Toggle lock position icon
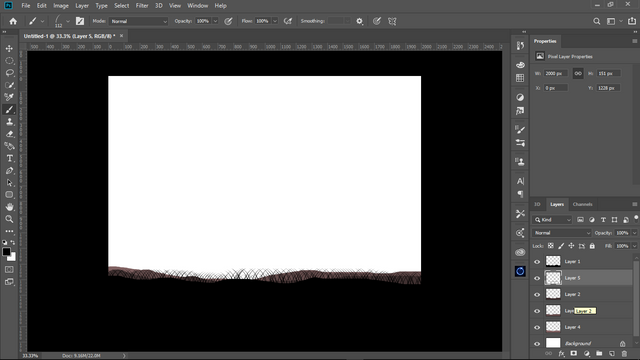Viewport: 640px width, 360px height. point(571,246)
